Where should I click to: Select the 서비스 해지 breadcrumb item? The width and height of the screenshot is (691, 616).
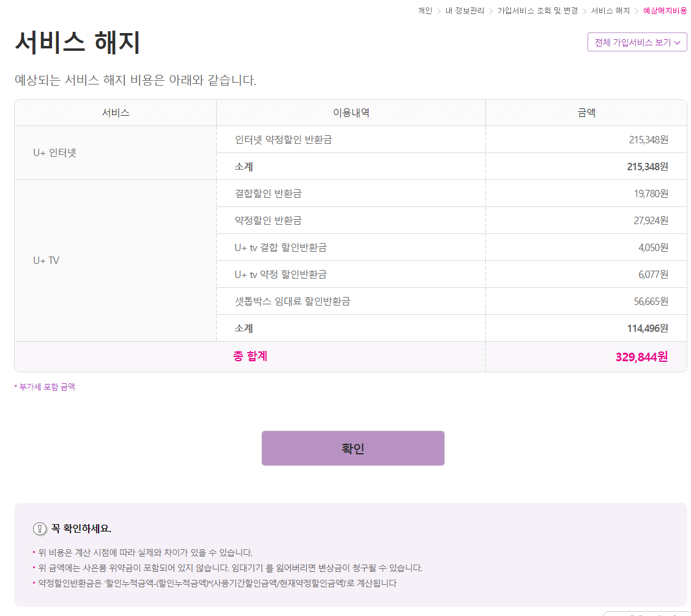(x=610, y=10)
